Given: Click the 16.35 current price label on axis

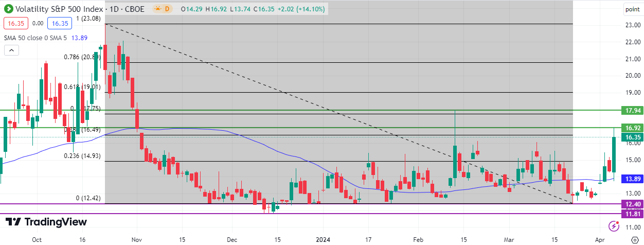Looking at the screenshot, I should [632, 137].
